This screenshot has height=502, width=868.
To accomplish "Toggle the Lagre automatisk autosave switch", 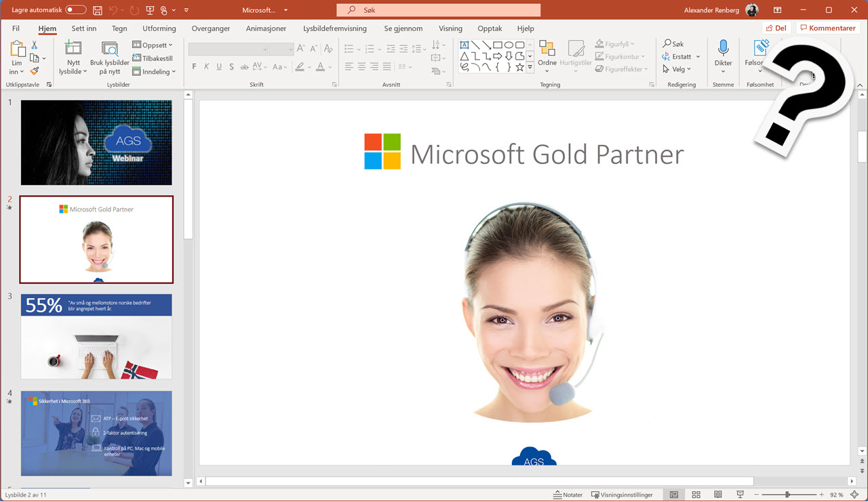I will click(x=75, y=10).
